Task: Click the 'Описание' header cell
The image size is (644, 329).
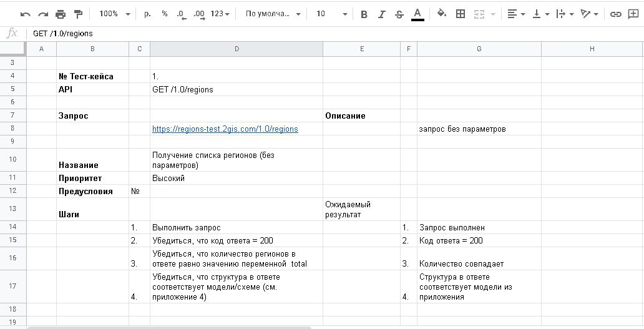Action: coord(361,116)
